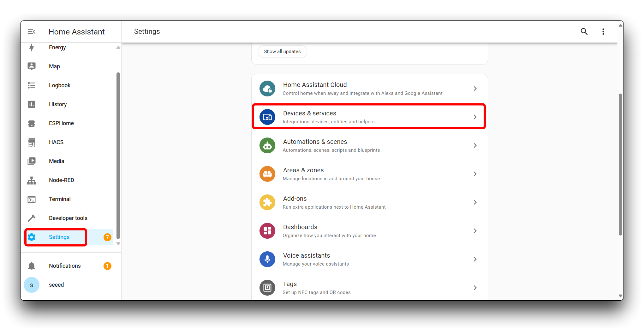Open Voice assistants via its chevron
This screenshot has height=331, width=644.
[x=475, y=259]
